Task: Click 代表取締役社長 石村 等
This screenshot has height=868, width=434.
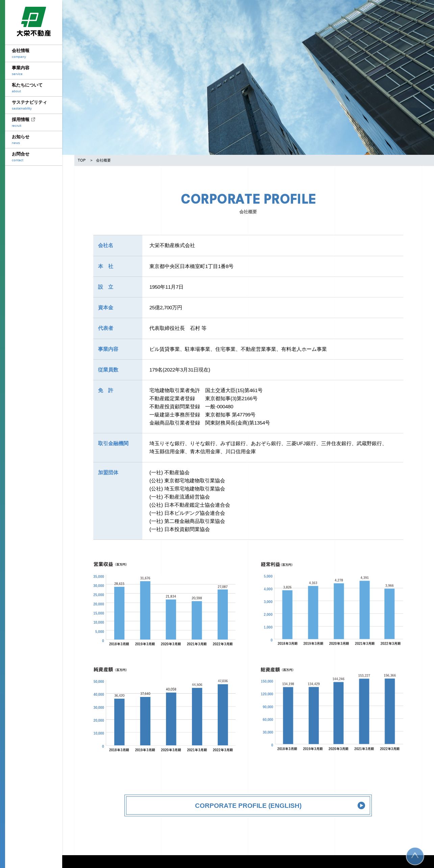Action: click(x=178, y=328)
